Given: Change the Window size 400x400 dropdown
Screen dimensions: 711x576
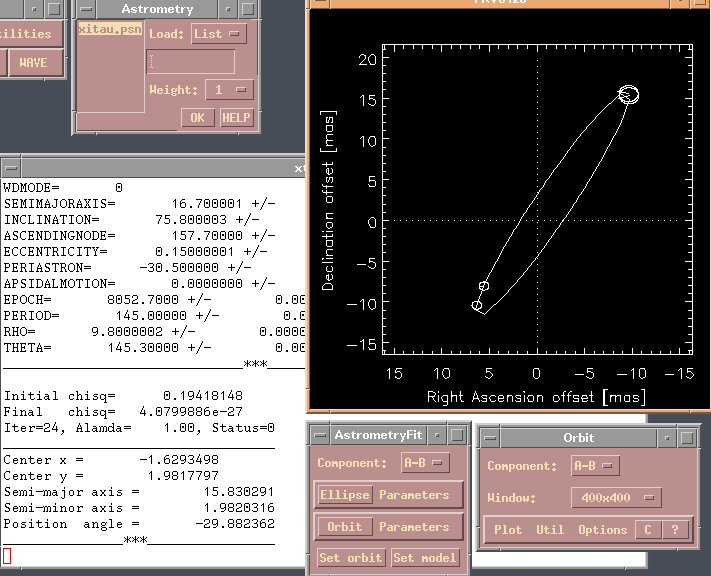Looking at the screenshot, I should coord(613,498).
